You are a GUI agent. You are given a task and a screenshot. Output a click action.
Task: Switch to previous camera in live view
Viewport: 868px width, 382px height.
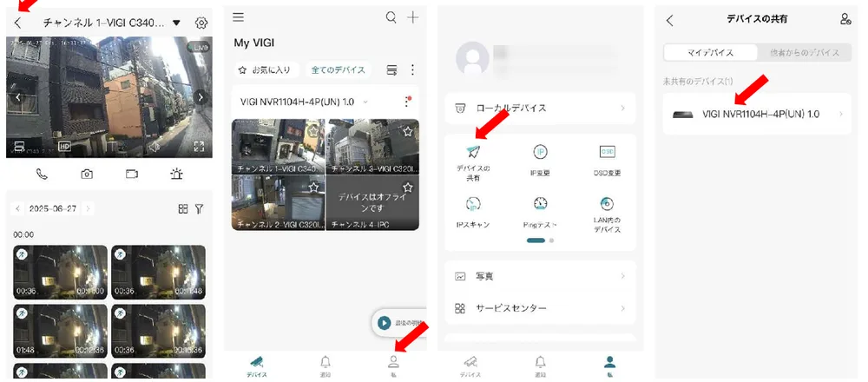(x=17, y=97)
